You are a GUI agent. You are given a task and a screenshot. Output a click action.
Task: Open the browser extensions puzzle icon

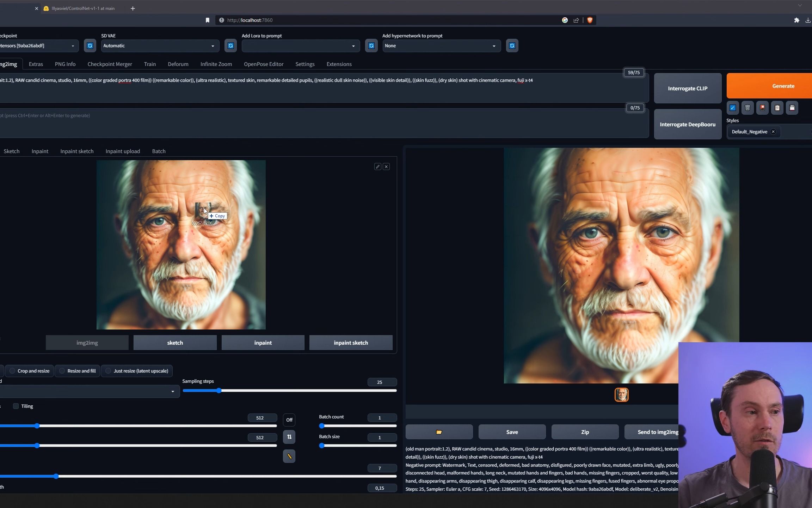point(796,20)
